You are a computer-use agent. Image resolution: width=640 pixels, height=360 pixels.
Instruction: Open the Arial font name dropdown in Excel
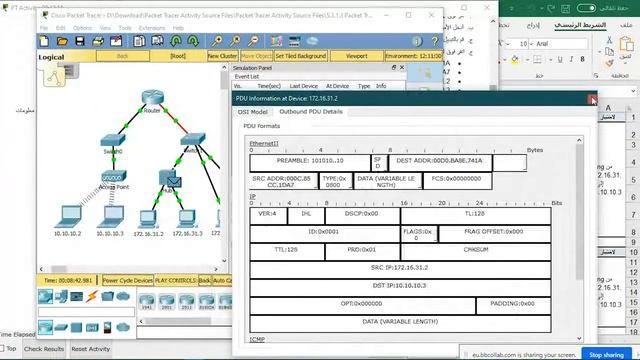[532, 44]
